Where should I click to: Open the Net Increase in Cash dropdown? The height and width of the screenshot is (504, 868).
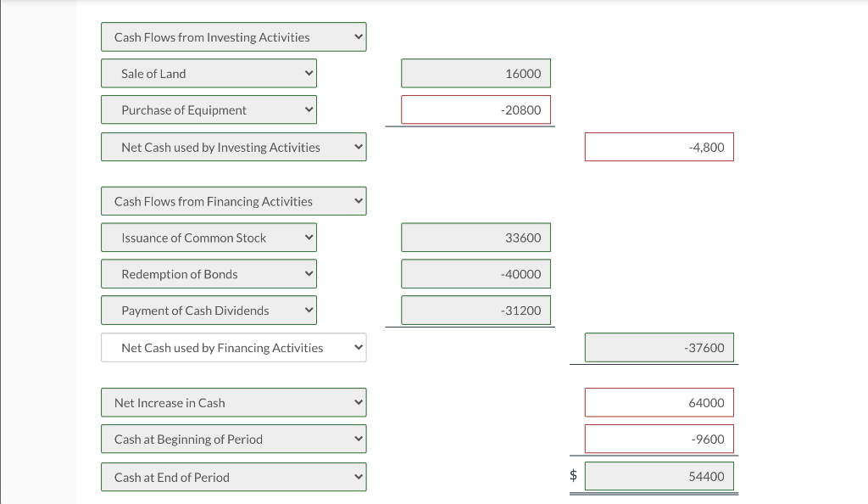click(x=233, y=402)
